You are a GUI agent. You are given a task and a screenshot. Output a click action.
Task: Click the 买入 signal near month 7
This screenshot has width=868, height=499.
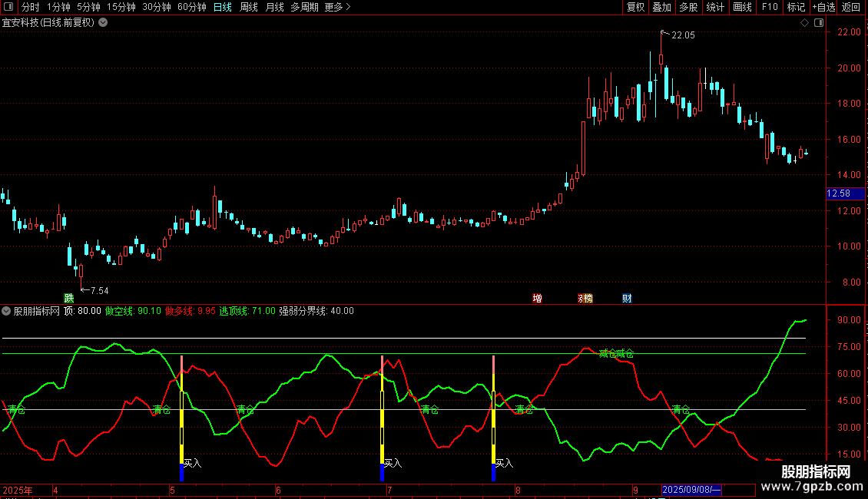[393, 463]
